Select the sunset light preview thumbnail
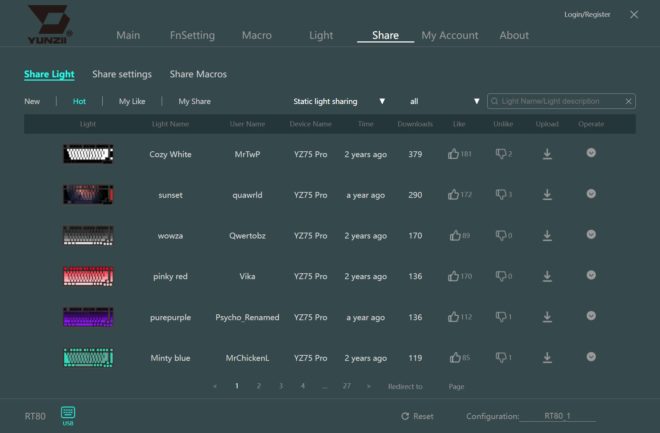Screen dimensions: 660x433 (x=88, y=194)
